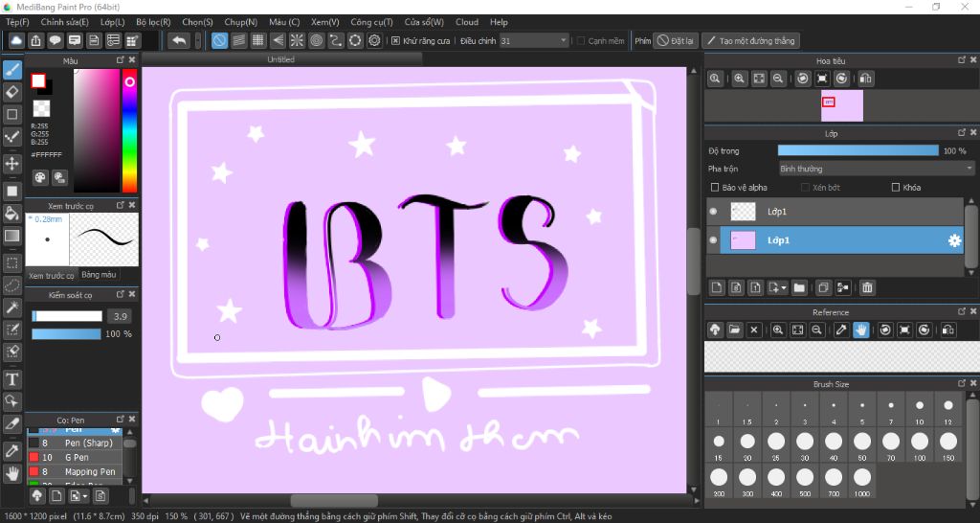Hide the top Lớp1 layer visibility
Screen dimensions: 980x523
point(713,212)
